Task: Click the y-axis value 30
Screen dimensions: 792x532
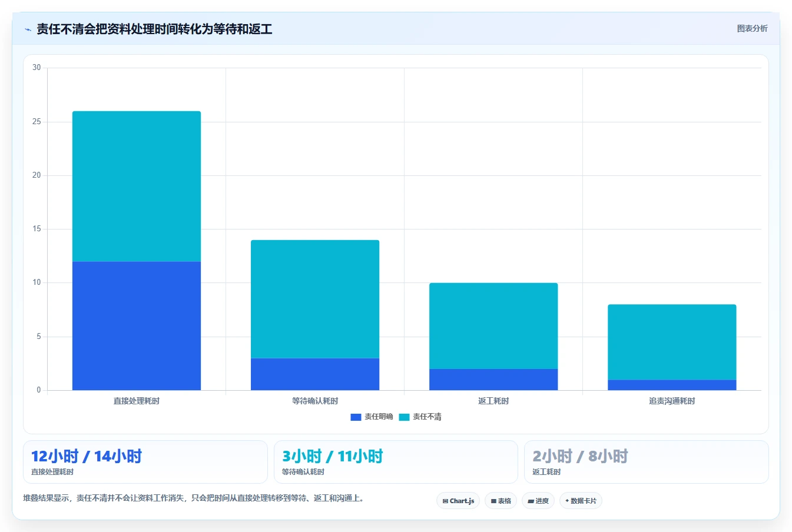Action: coord(37,68)
